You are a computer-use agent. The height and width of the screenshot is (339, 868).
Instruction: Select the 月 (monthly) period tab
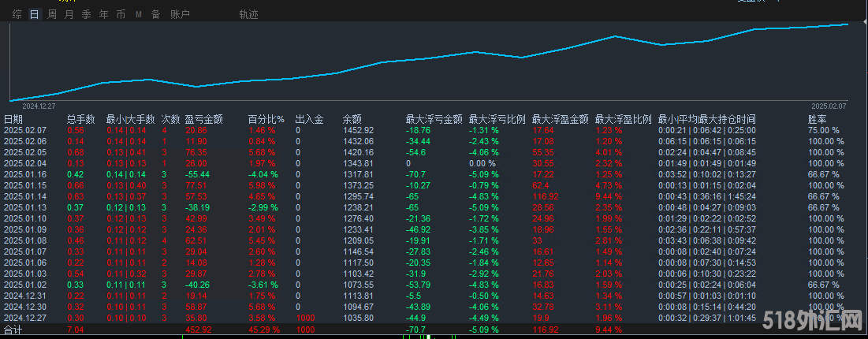click(x=69, y=14)
